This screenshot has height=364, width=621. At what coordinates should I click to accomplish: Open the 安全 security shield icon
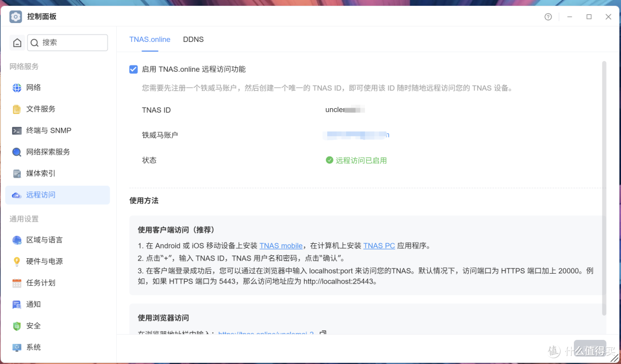pyautogui.click(x=17, y=326)
